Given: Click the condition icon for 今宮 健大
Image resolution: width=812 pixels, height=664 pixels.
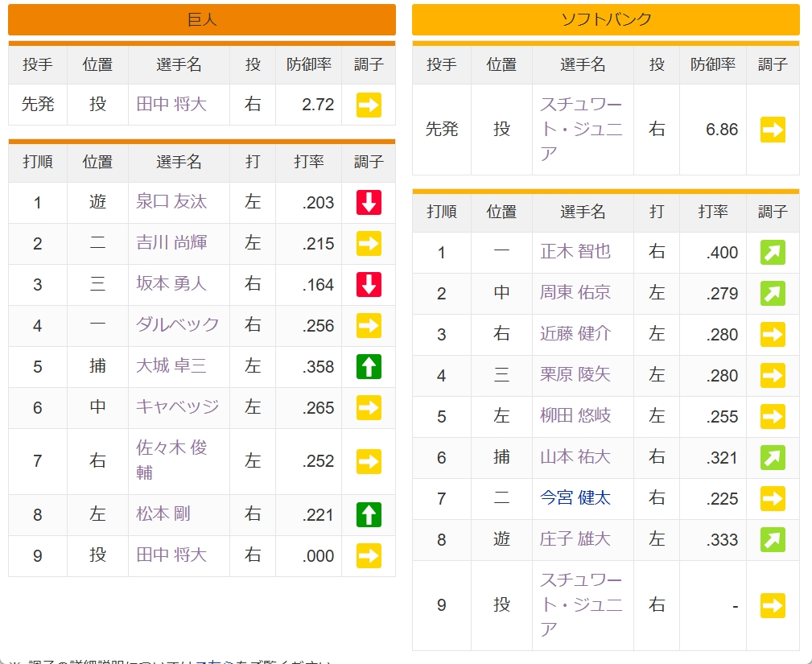Looking at the screenshot, I should click(x=773, y=498).
